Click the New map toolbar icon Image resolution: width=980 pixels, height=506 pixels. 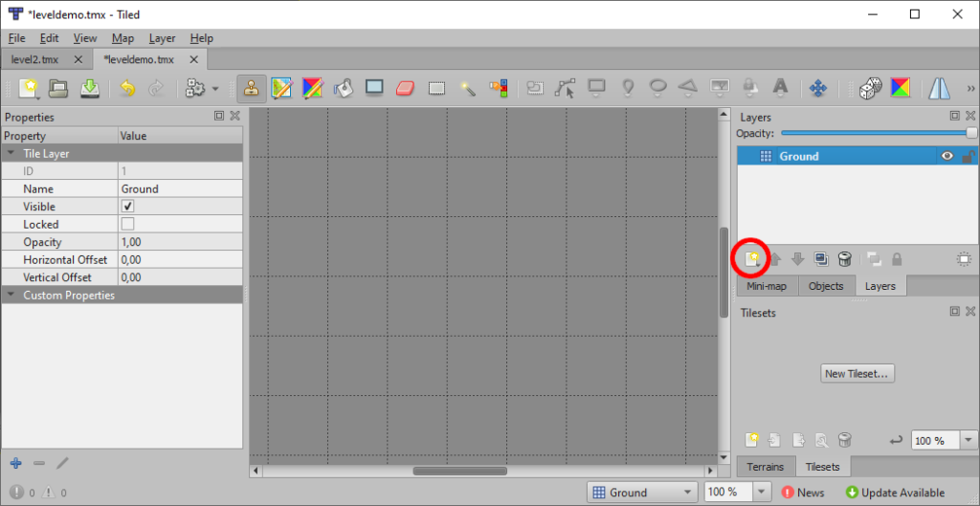click(x=29, y=89)
